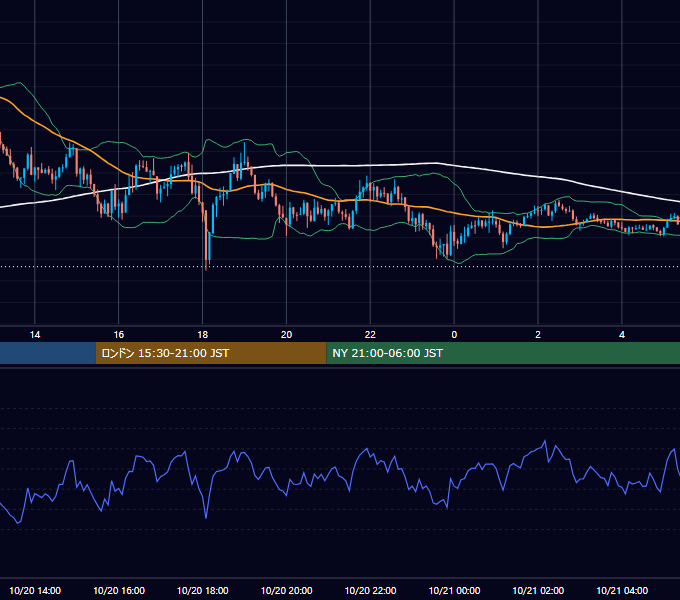Click the '10/20 22:00' oscillator time label

pos(370,590)
